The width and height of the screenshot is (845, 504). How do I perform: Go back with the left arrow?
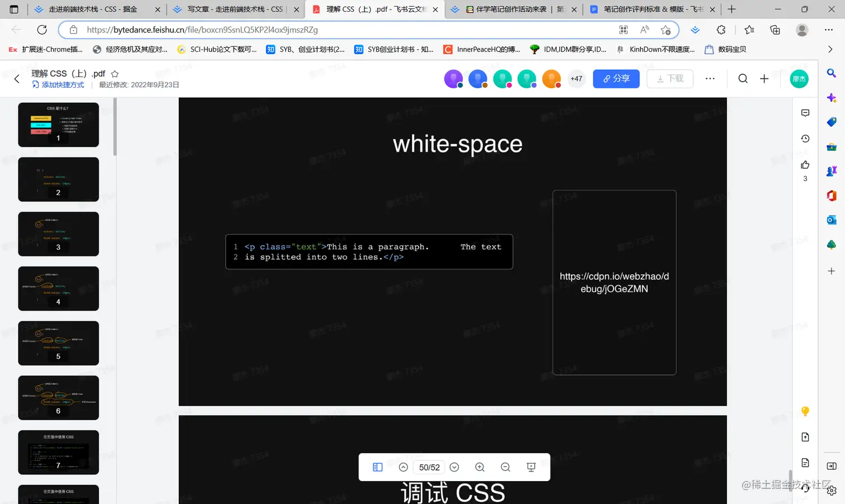tap(17, 79)
